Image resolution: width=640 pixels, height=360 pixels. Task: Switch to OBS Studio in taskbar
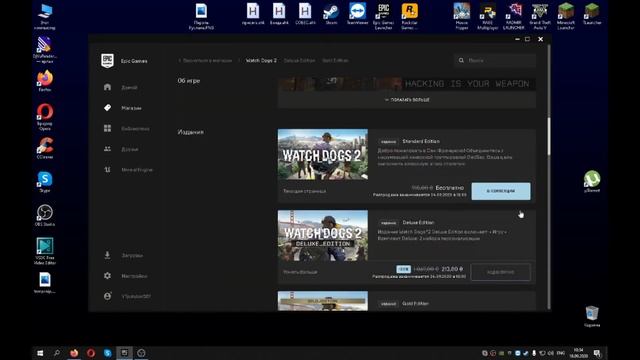pos(141,353)
